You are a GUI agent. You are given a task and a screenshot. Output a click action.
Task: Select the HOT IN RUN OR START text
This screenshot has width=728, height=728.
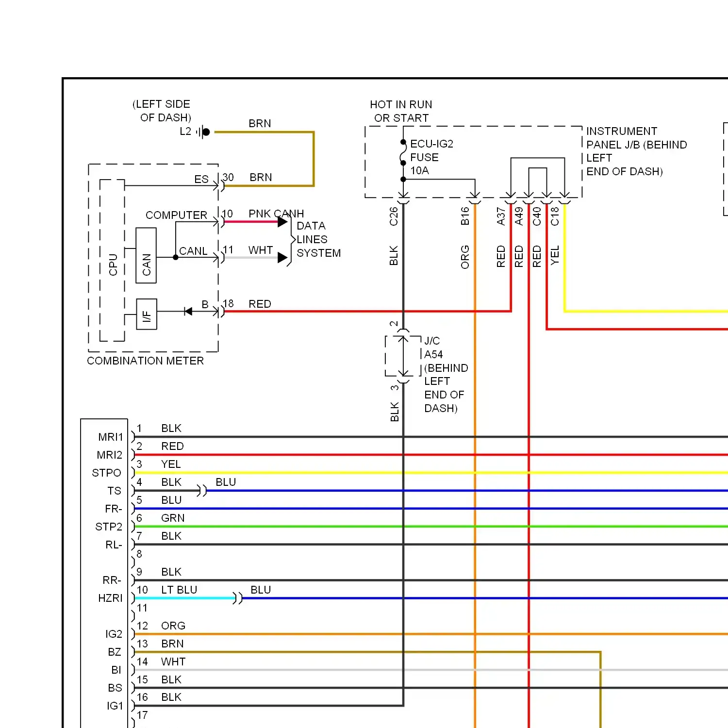point(401,111)
